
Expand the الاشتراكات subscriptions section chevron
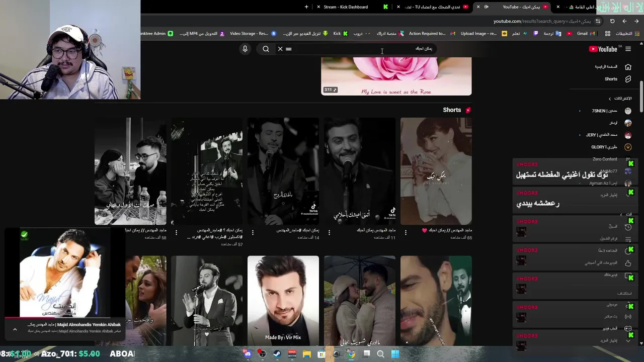pyautogui.click(x=610, y=99)
